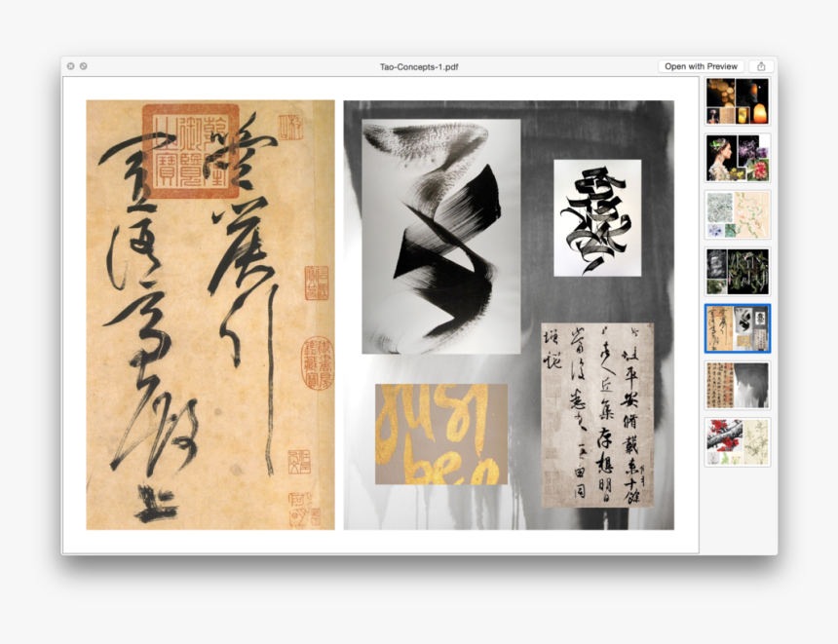Click the vertical handwritten calligraphy letter image
Viewport: 838px width, 644px height.
click(x=597, y=415)
